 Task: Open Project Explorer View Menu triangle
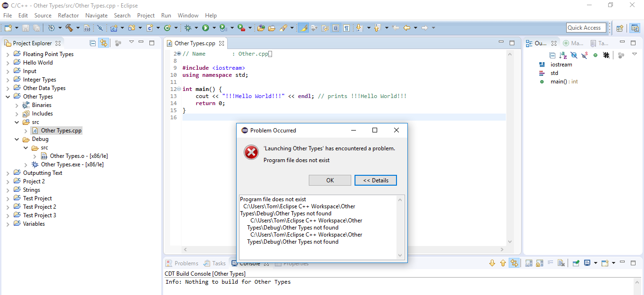coord(132,42)
